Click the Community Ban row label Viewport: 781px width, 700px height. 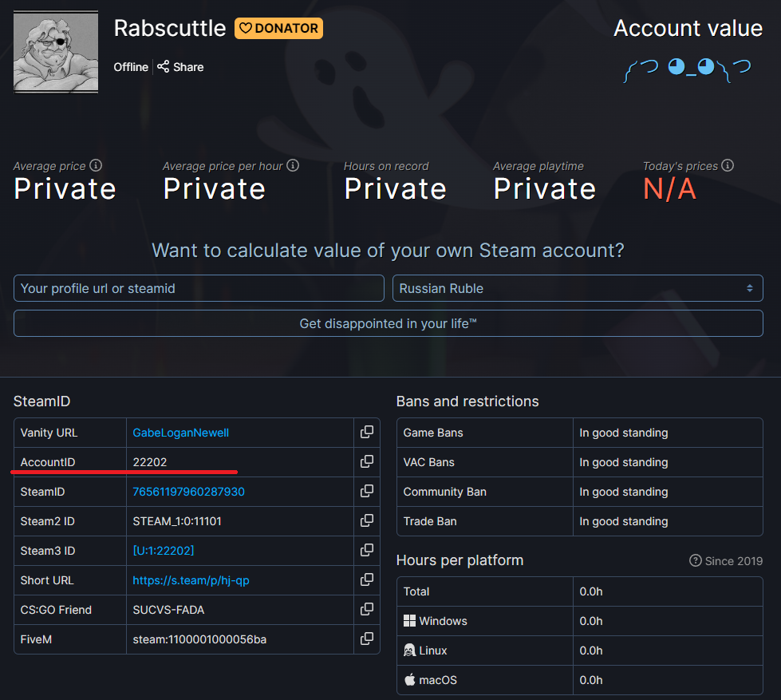pos(445,492)
